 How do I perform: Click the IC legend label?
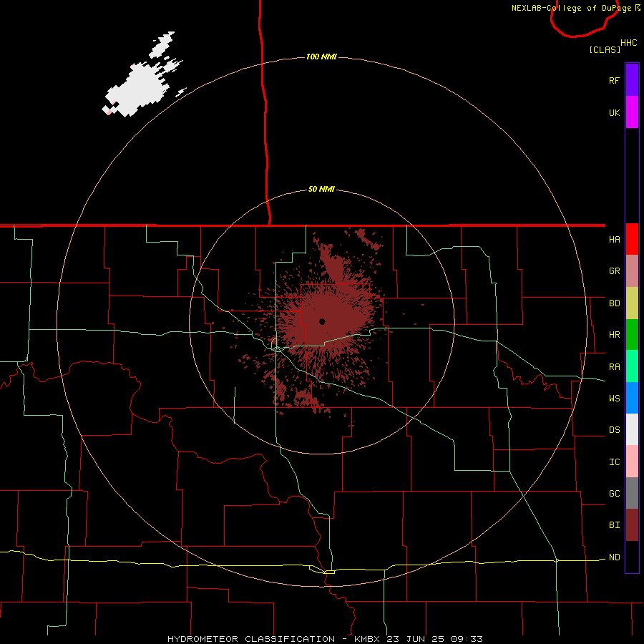(x=614, y=462)
